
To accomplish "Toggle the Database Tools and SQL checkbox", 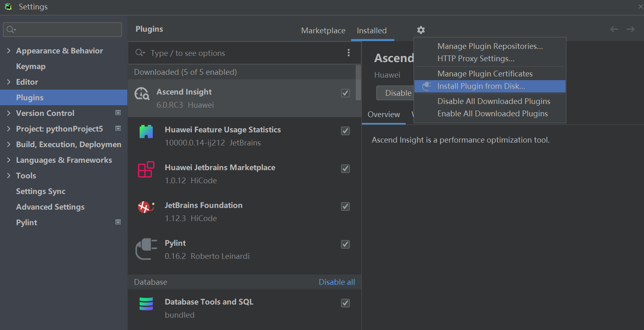I will click(345, 303).
